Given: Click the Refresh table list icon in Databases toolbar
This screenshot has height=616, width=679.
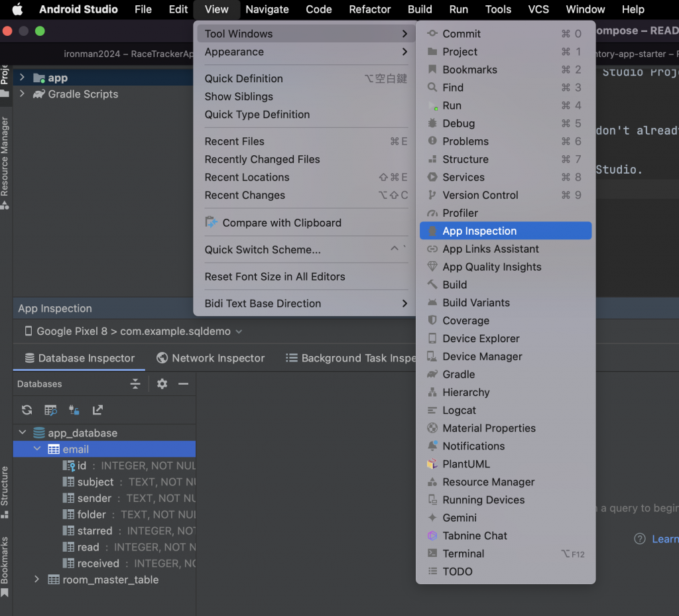Looking at the screenshot, I should click(27, 410).
